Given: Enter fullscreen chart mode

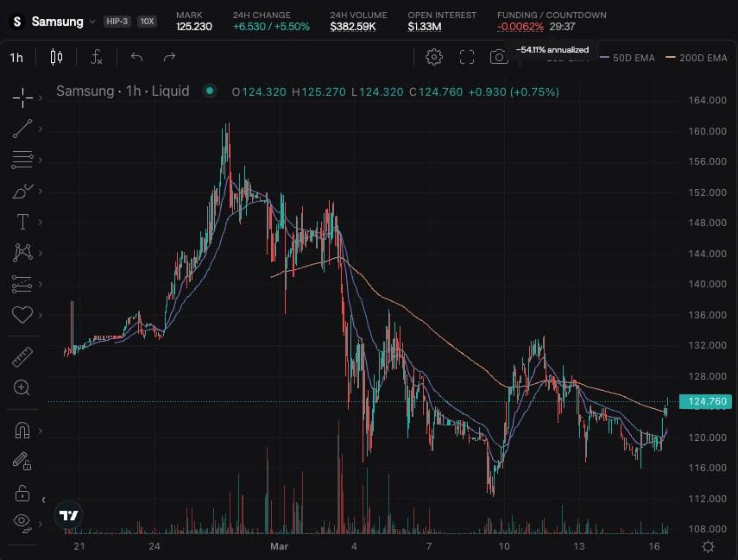Looking at the screenshot, I should point(467,57).
